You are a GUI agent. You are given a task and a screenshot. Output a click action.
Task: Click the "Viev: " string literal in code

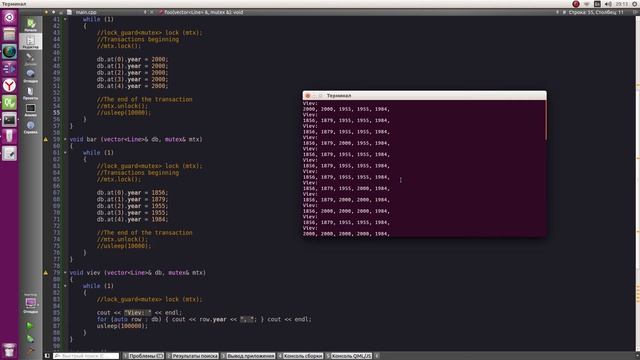138,313
